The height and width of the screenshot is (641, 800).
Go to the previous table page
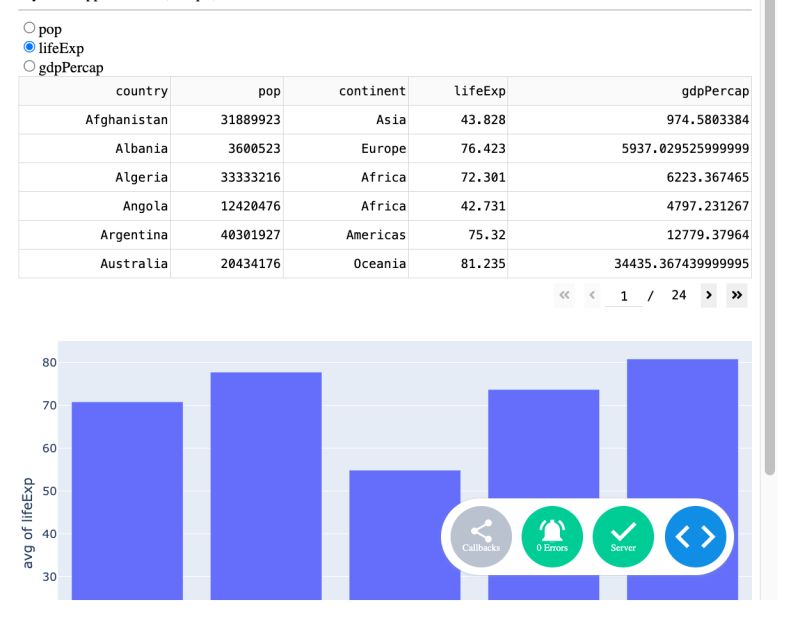(592, 295)
